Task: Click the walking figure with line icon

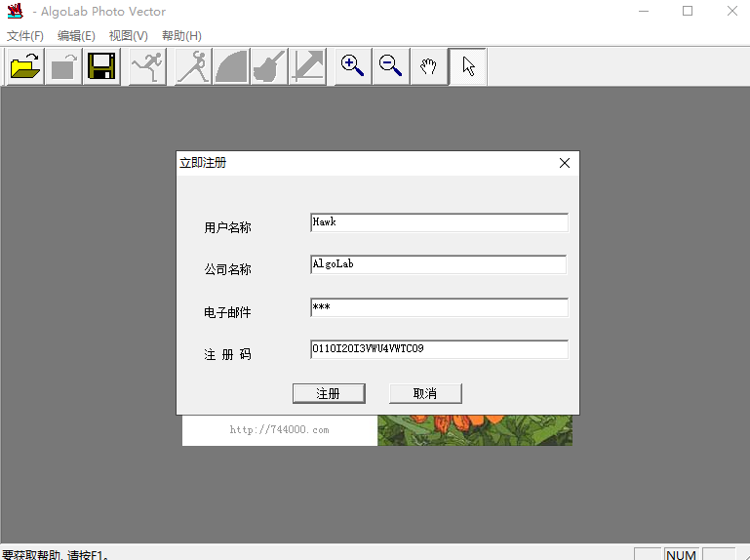Action: pos(193,66)
